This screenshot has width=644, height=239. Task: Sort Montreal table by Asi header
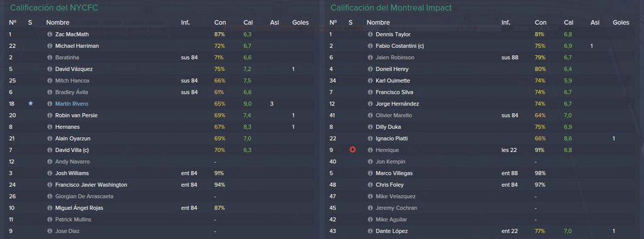coord(595,23)
